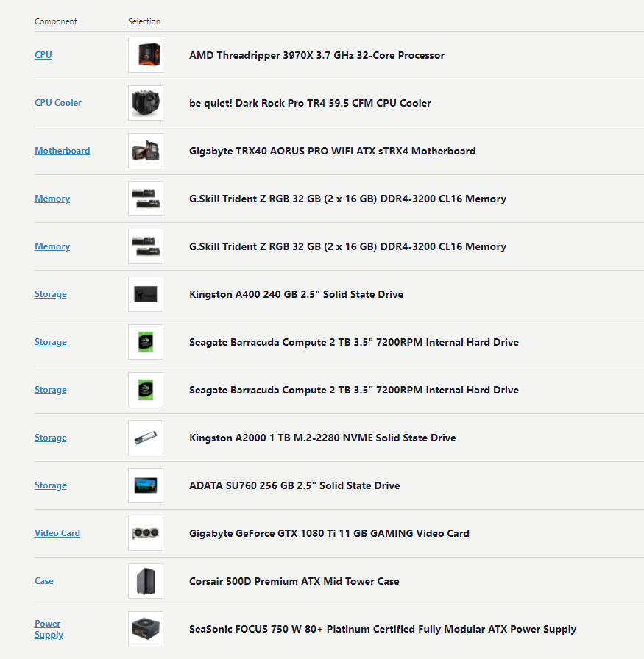This screenshot has height=659, width=644.
Task: Open the Motherboard component link
Action: 62,150
